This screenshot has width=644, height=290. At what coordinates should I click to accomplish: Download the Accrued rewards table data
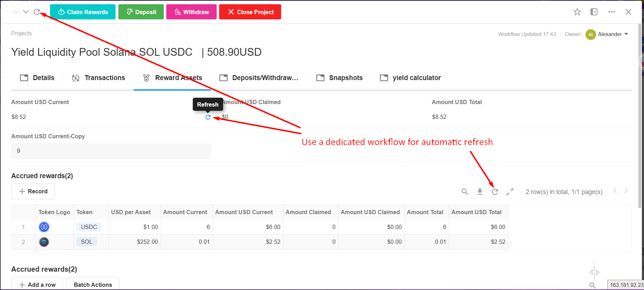click(x=480, y=192)
